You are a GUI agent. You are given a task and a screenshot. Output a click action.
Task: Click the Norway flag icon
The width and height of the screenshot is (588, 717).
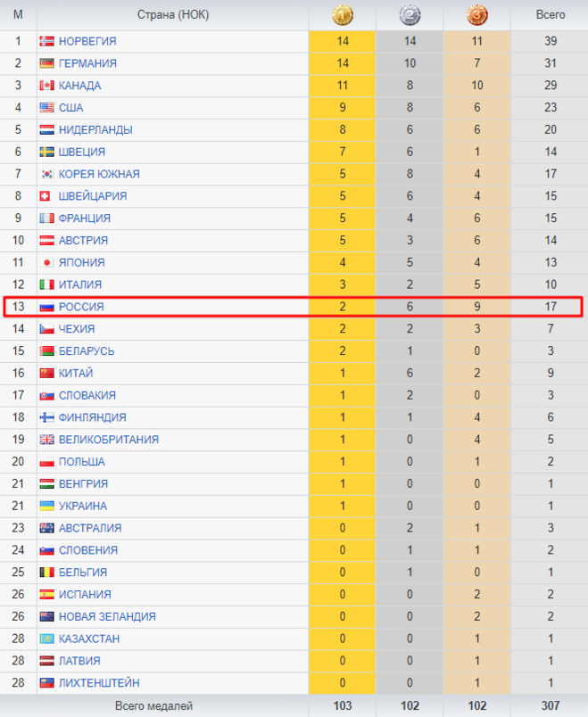point(47,41)
